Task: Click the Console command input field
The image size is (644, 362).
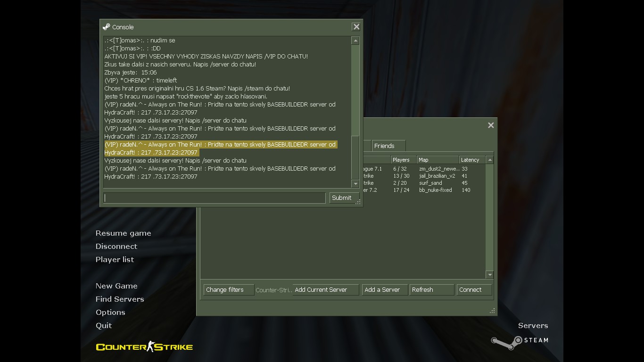Action: pos(215,198)
